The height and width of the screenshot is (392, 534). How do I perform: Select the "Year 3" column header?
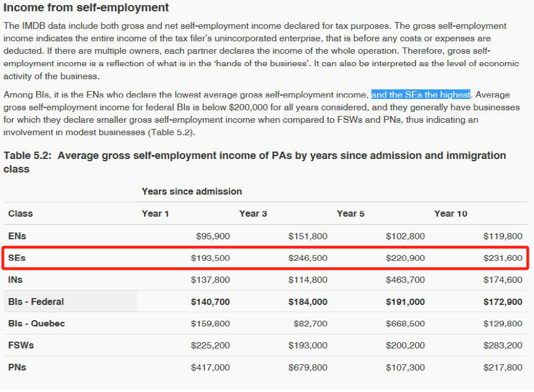[253, 213]
